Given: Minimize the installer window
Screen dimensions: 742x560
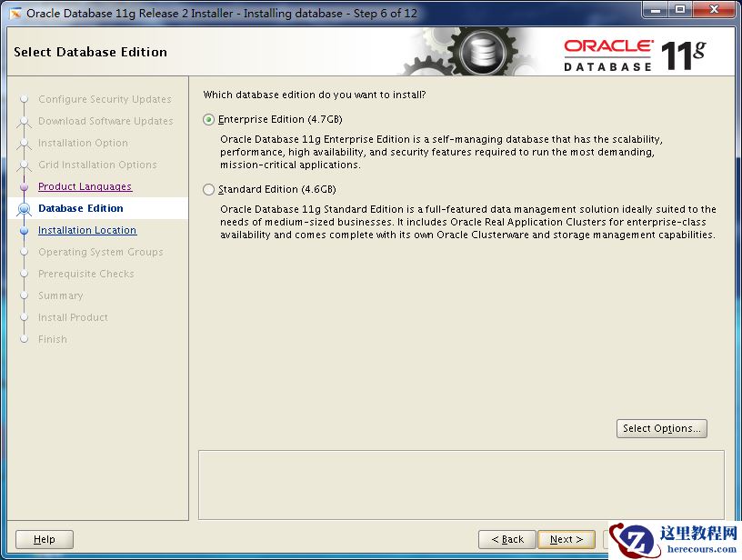Looking at the screenshot, I should coord(656,9).
